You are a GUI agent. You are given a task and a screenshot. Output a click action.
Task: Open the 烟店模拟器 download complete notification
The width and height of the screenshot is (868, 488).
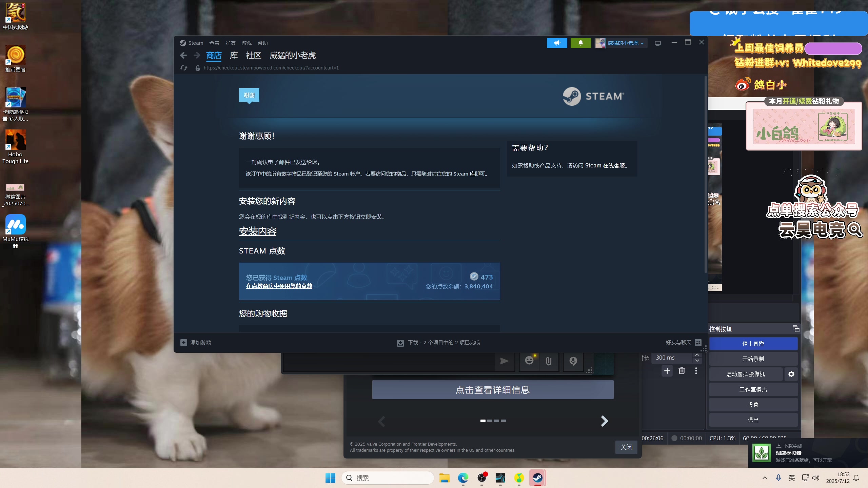(808, 453)
